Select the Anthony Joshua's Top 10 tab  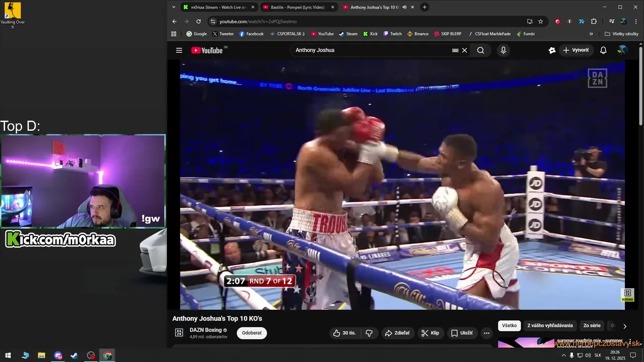(x=374, y=7)
